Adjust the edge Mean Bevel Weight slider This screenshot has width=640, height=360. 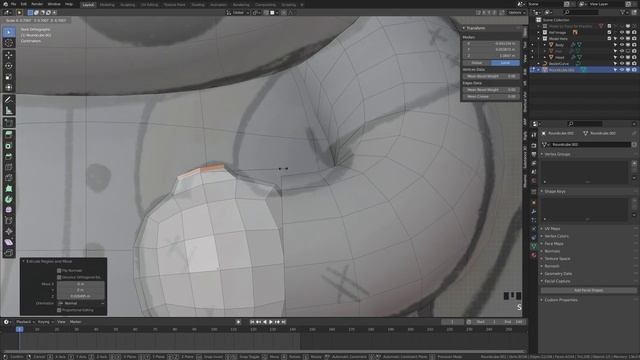pyautogui.click(x=491, y=90)
